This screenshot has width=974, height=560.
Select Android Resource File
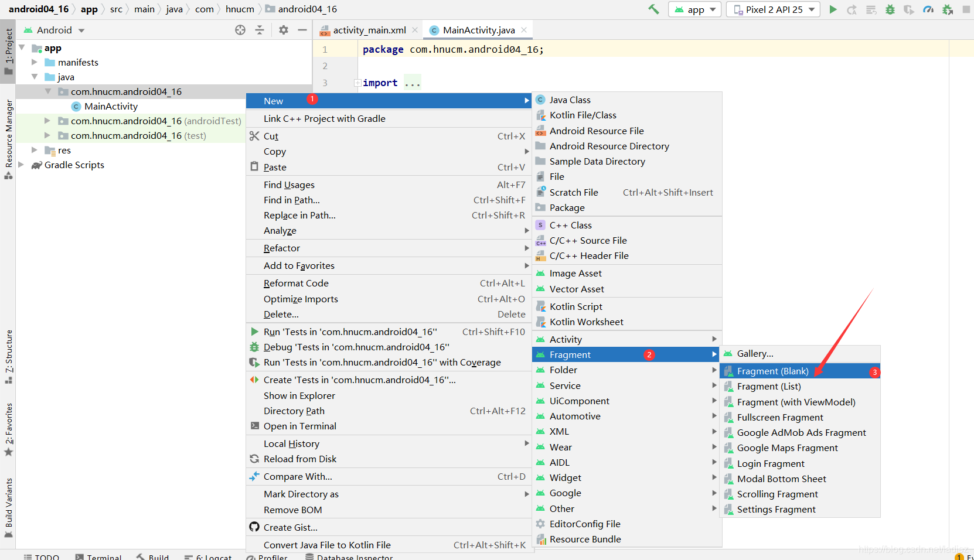[627, 131]
